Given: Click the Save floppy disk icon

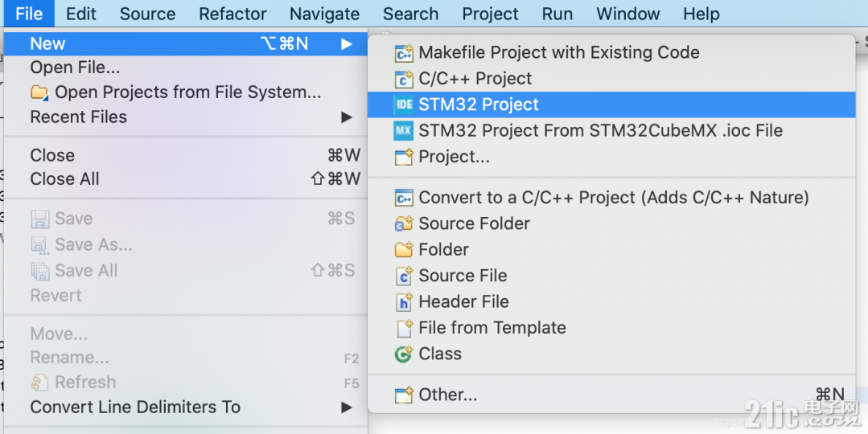Looking at the screenshot, I should 40,219.
